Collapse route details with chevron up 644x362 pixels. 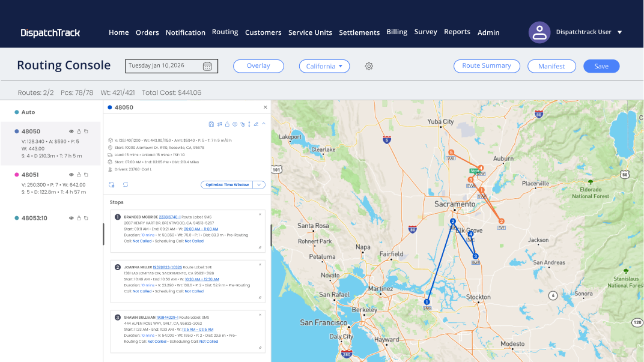coord(264,124)
